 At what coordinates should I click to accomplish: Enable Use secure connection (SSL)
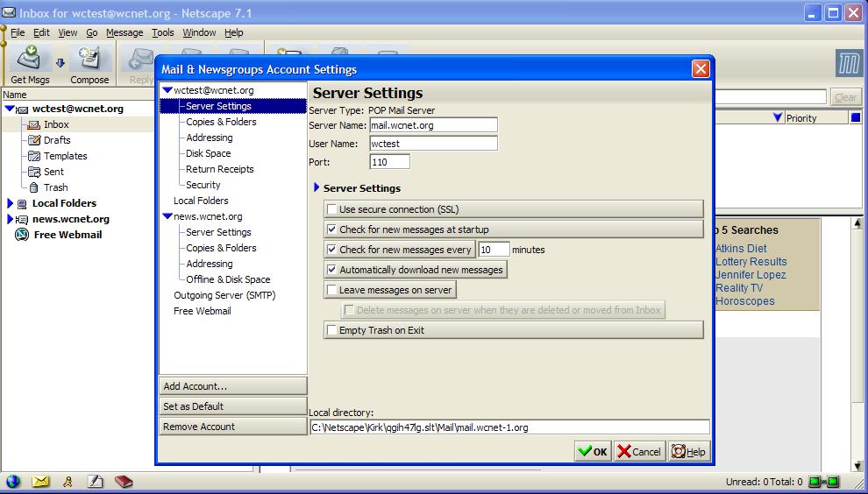[x=331, y=209]
